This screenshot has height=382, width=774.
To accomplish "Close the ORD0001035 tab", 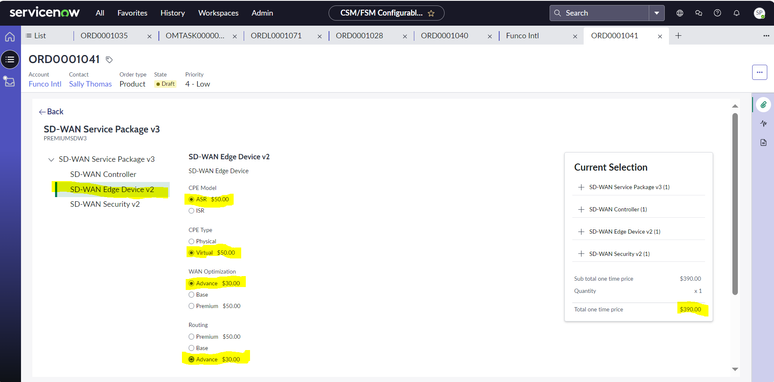I will click(x=150, y=36).
